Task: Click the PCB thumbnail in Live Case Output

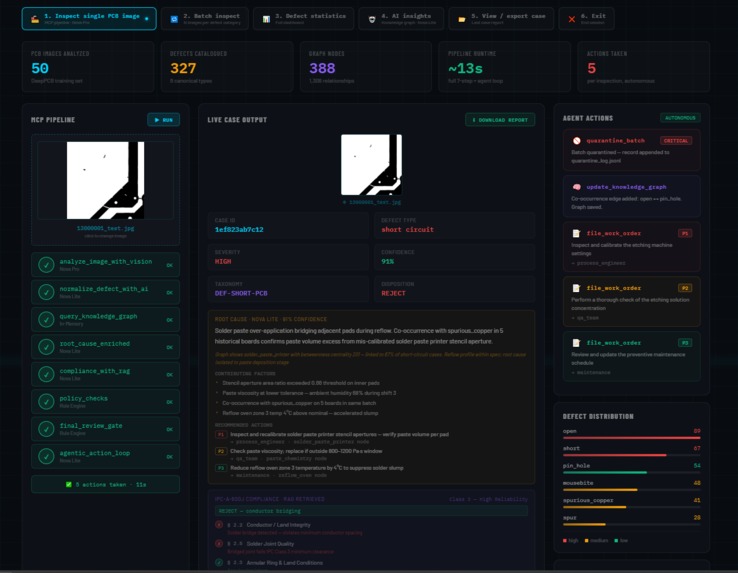Action: pyautogui.click(x=371, y=165)
